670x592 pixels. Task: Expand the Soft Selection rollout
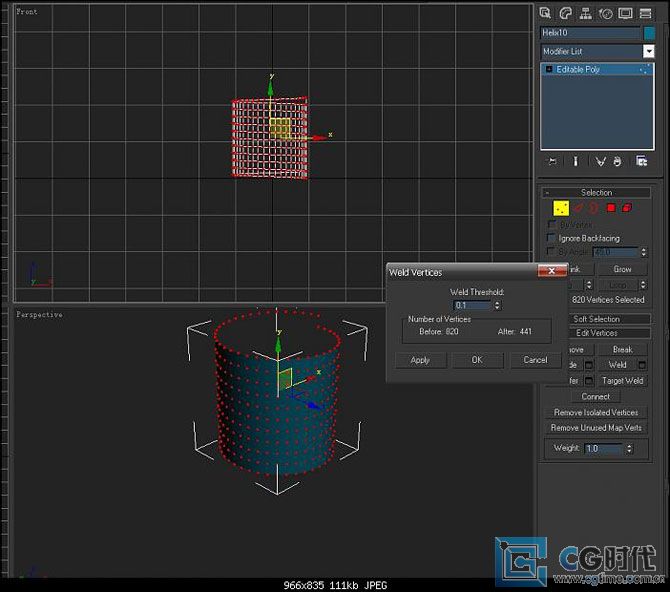pyautogui.click(x=597, y=319)
